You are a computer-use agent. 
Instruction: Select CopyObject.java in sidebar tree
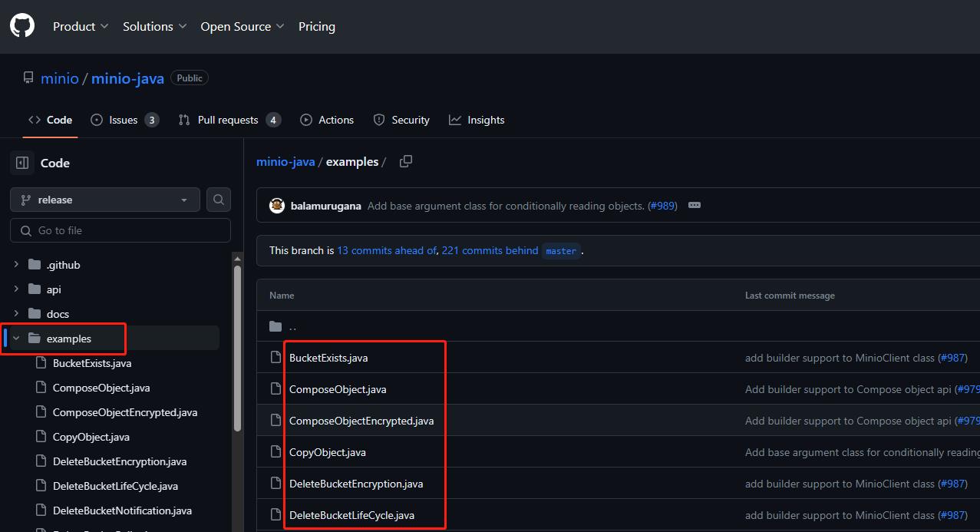pos(91,437)
